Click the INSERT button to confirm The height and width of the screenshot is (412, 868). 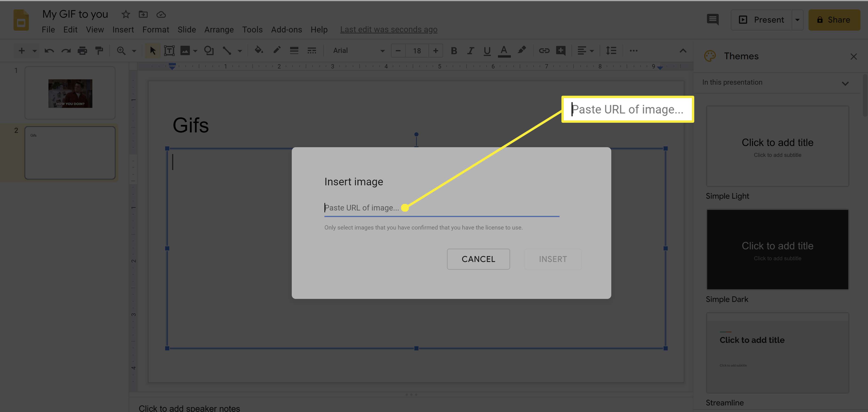pos(552,259)
